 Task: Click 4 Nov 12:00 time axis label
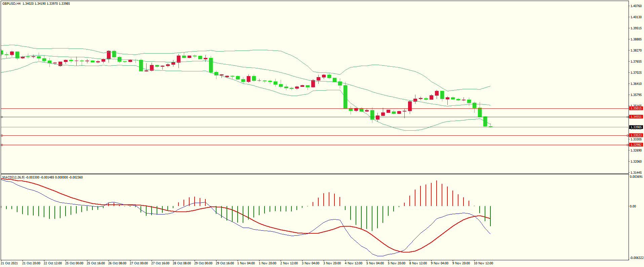click(x=354, y=263)
